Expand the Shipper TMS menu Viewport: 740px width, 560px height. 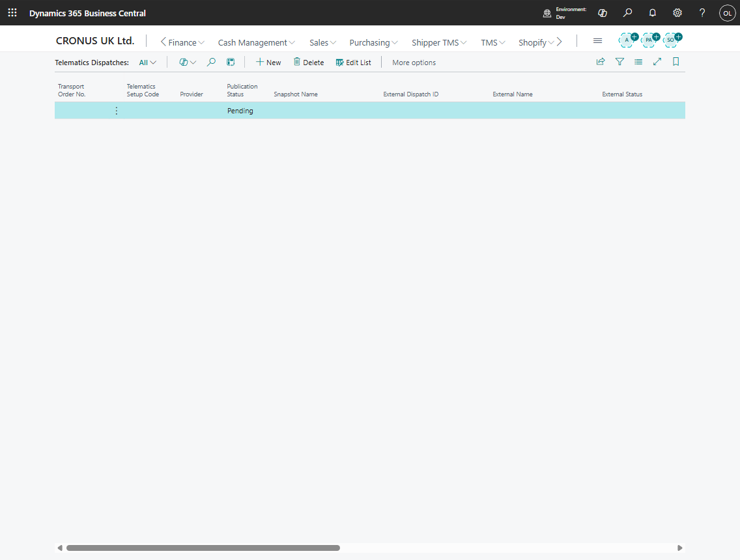point(439,42)
